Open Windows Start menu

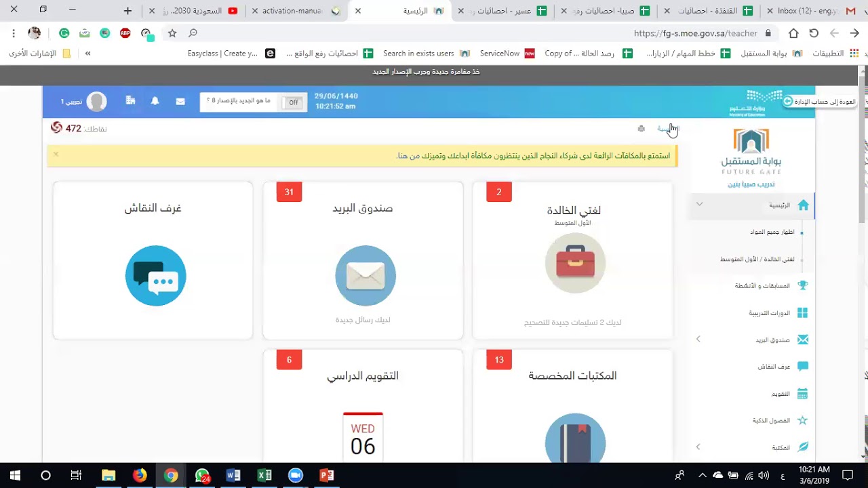point(15,476)
